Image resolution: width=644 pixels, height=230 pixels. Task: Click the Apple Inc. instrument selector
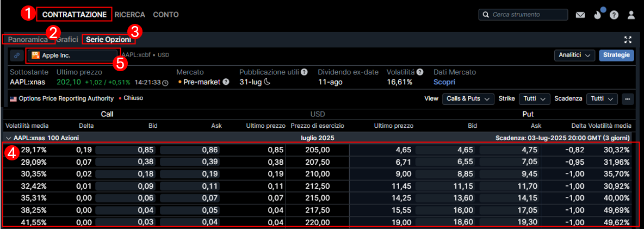[x=73, y=55]
